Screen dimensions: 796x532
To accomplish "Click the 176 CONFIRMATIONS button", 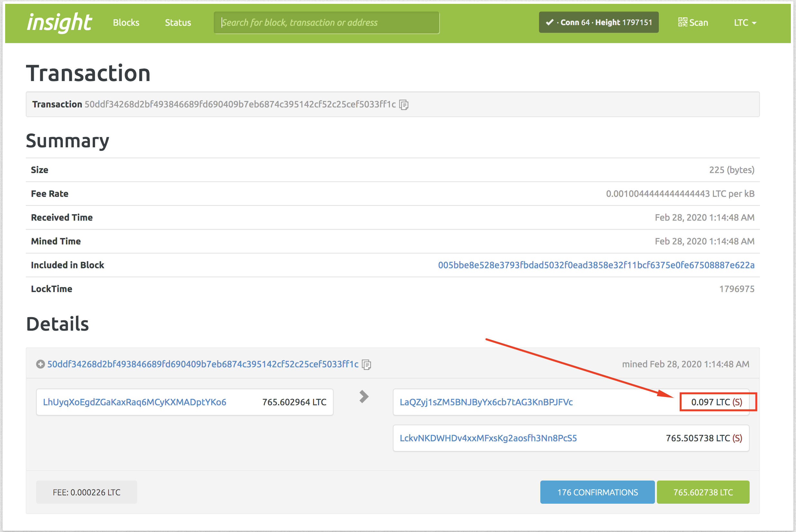I will (x=597, y=492).
